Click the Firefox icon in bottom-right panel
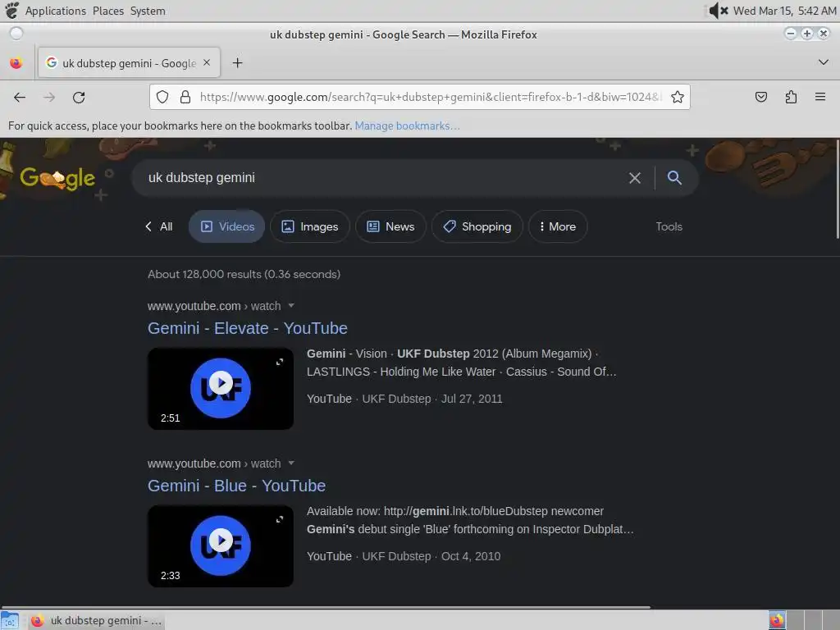840x630 pixels. pos(777,620)
